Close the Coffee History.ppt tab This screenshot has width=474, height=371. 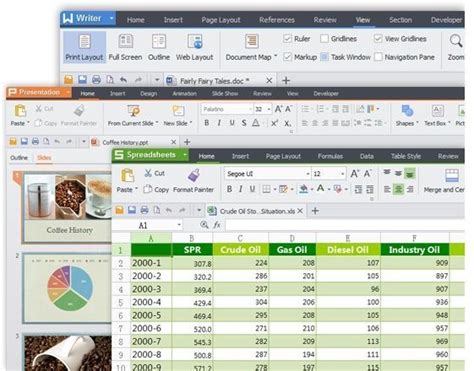(174, 142)
